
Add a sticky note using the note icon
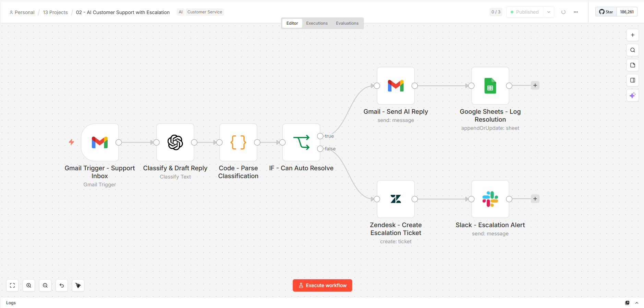(633, 65)
